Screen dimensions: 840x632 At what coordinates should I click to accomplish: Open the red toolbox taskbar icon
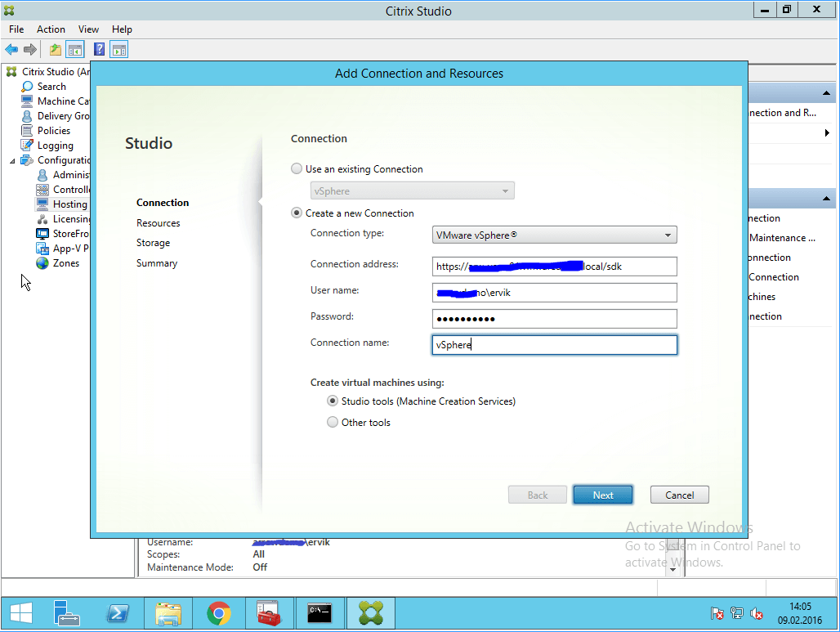269,612
